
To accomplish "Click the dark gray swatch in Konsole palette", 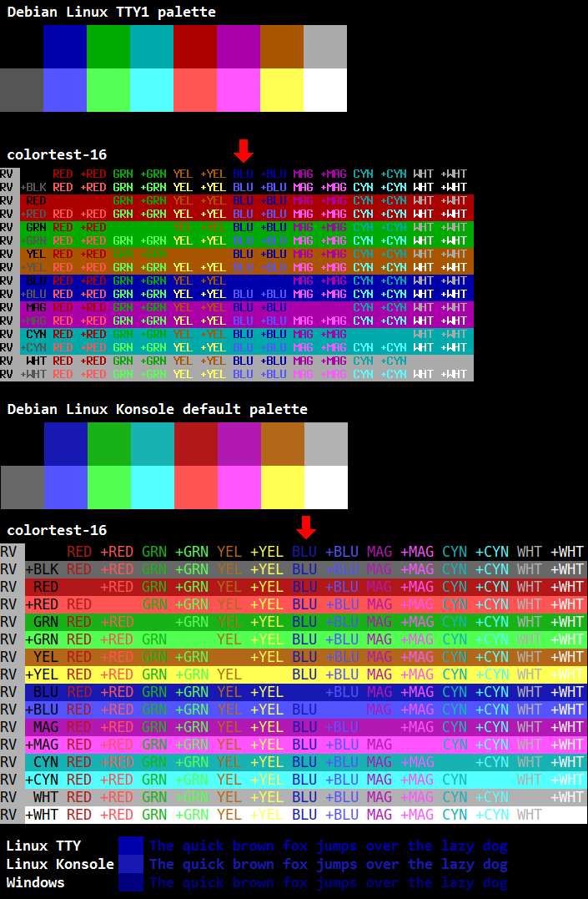I will tap(23, 487).
